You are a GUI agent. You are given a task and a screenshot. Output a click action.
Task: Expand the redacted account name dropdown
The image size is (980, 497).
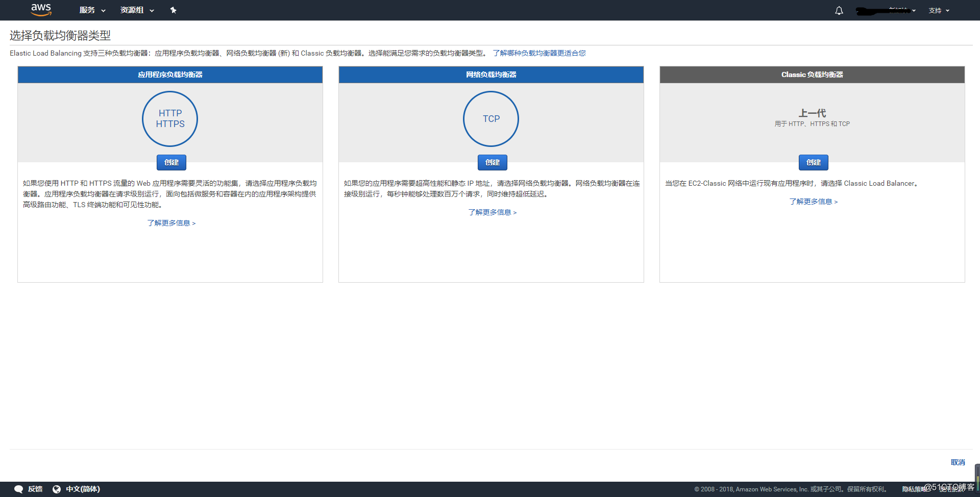[886, 11]
